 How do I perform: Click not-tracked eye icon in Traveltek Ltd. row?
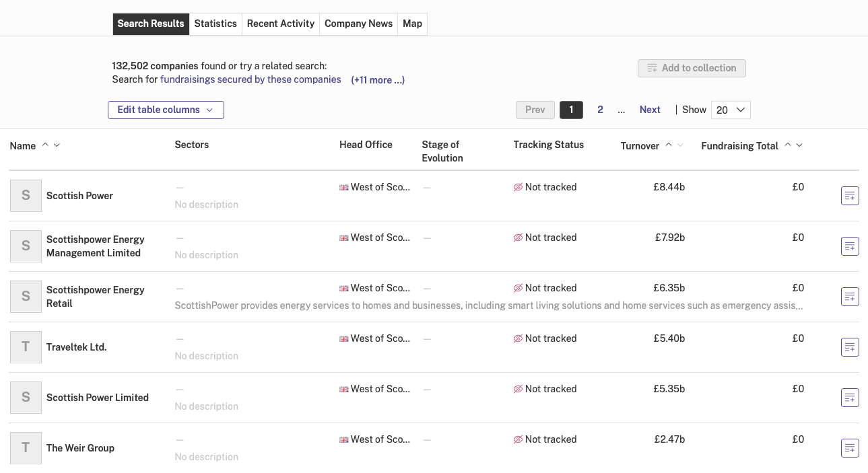click(x=518, y=338)
